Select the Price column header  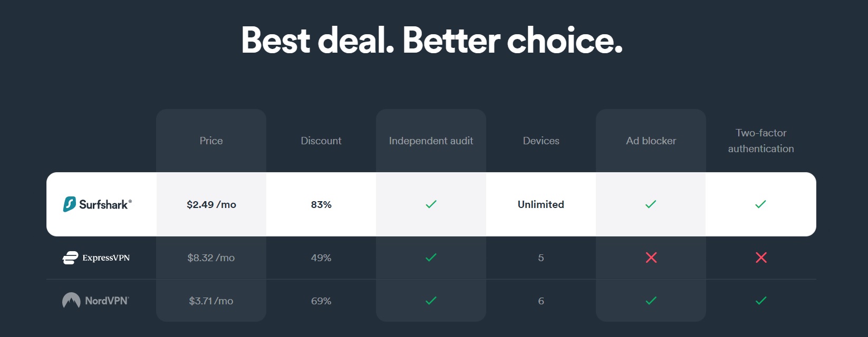pos(211,141)
